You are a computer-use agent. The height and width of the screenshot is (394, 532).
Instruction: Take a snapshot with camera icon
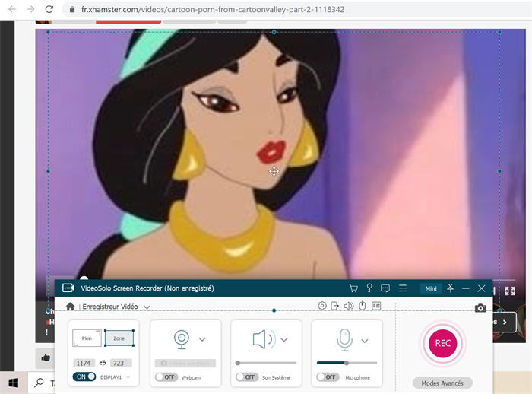pos(480,308)
